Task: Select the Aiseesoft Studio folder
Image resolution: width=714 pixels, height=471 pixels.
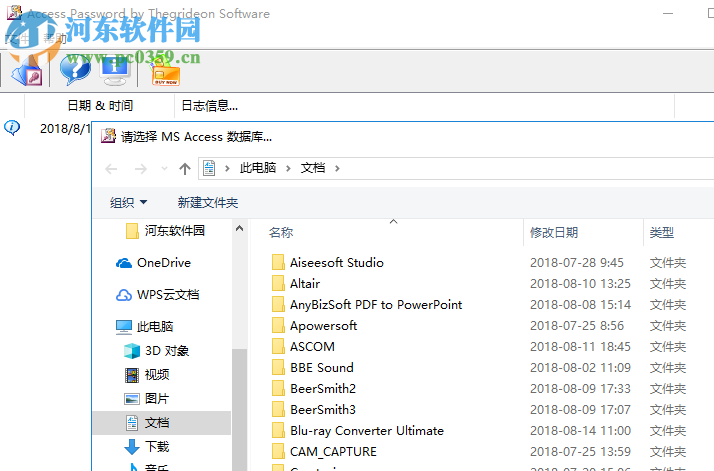Action: tap(337, 263)
